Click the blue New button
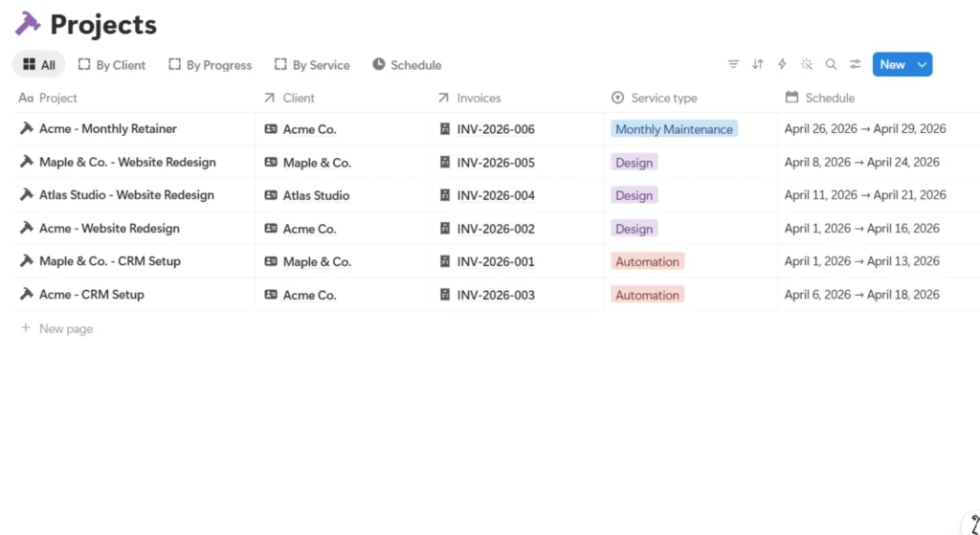 [893, 64]
